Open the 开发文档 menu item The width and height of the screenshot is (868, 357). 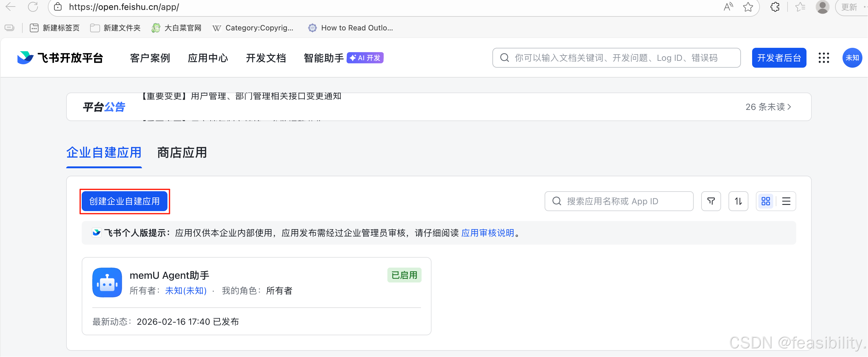[266, 58]
